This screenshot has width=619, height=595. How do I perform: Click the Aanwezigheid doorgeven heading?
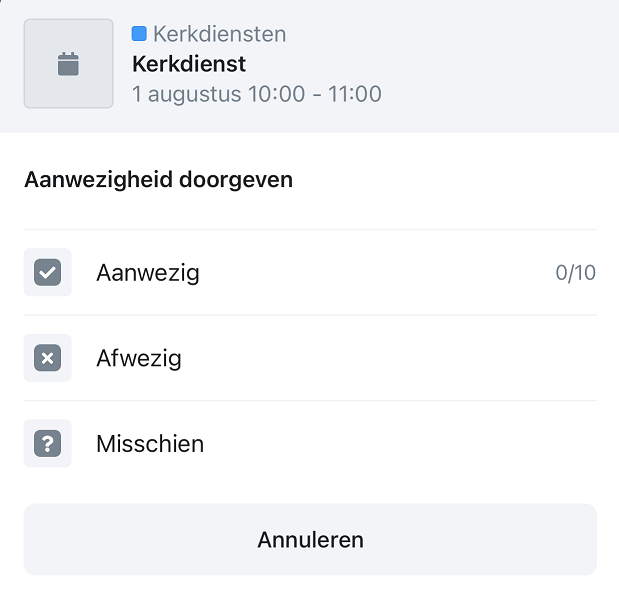click(158, 180)
